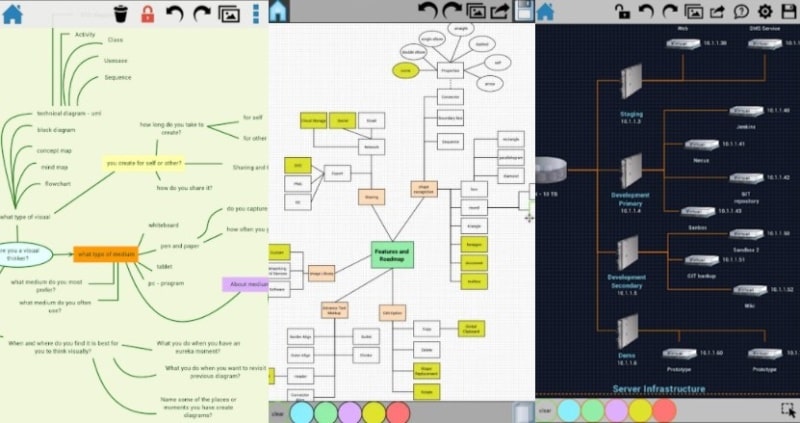This screenshot has width=800, height=423.
Task: Activate the selection marquee tool
Action: pos(788,410)
